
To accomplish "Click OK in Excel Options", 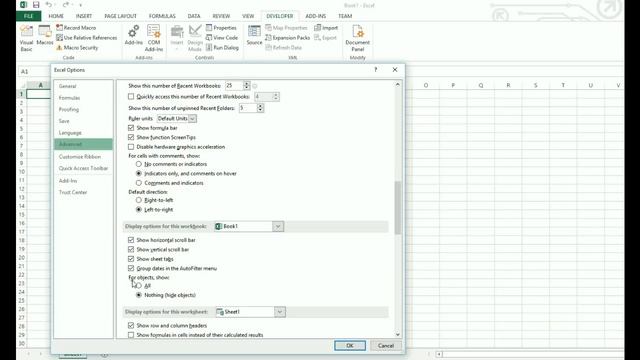I will pyautogui.click(x=350, y=345).
